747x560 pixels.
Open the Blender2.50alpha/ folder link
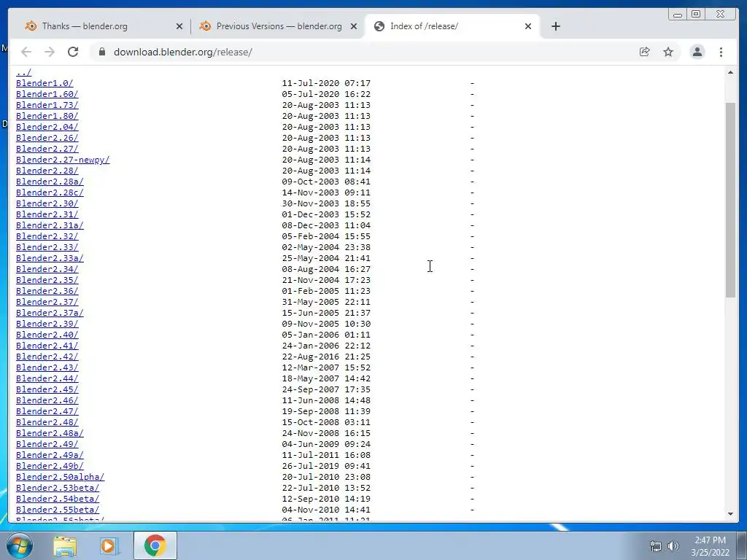60,478
